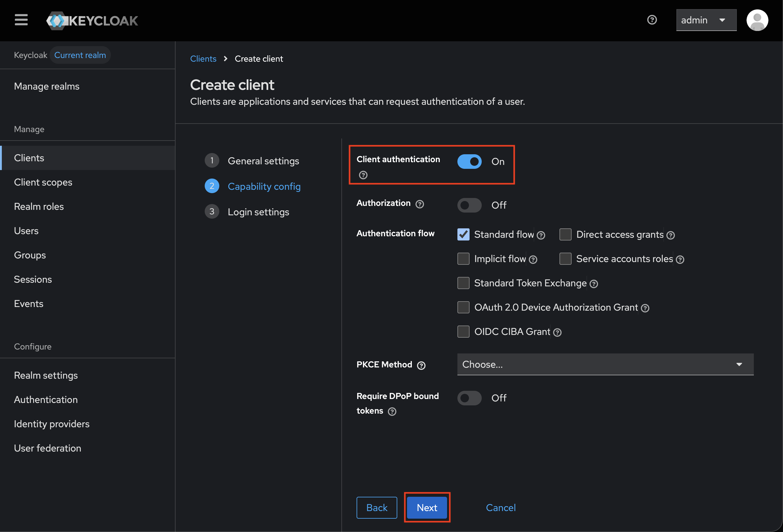Enable the Require DPoP bound tokens switch

tap(469, 398)
